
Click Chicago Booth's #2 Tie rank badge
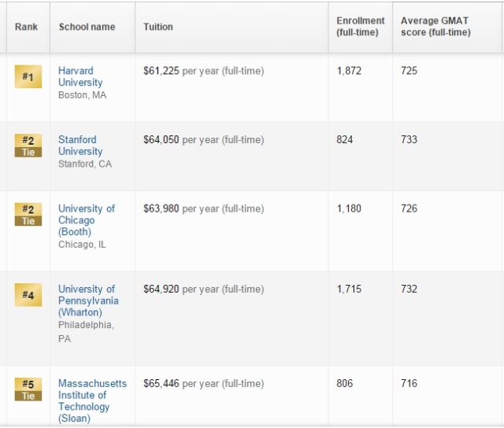click(x=28, y=215)
